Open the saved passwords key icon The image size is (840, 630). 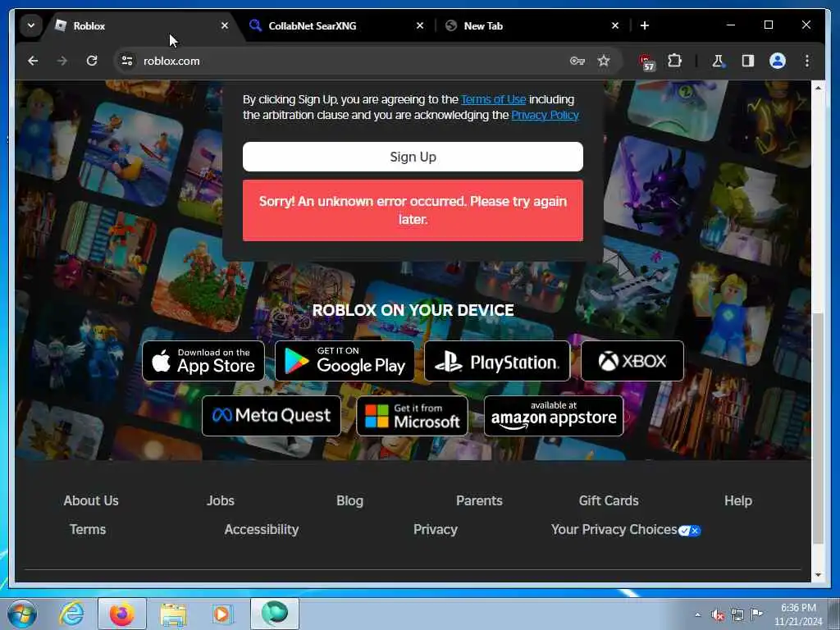577,61
